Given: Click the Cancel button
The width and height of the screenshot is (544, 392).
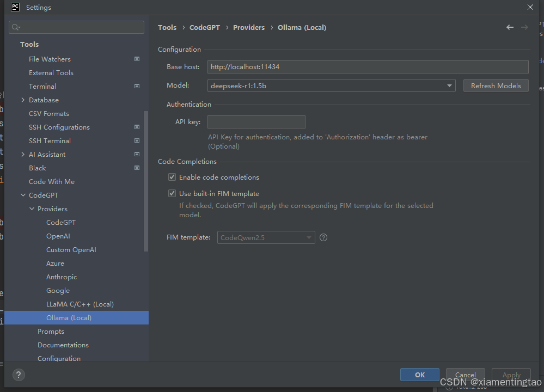Looking at the screenshot, I should click(465, 375).
